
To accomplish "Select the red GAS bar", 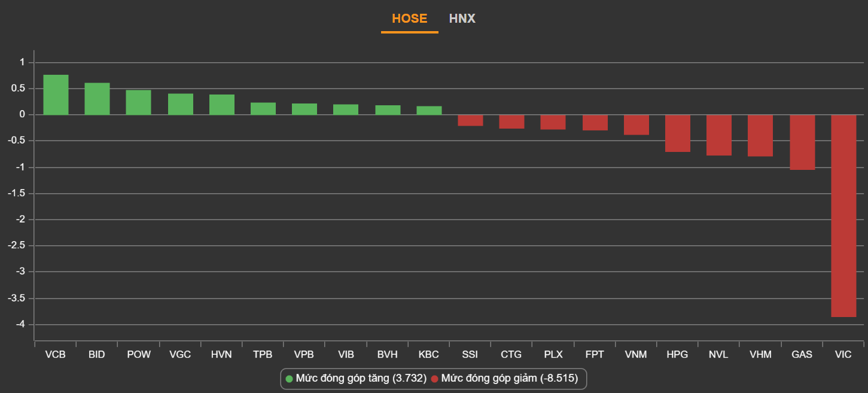I will (x=802, y=142).
